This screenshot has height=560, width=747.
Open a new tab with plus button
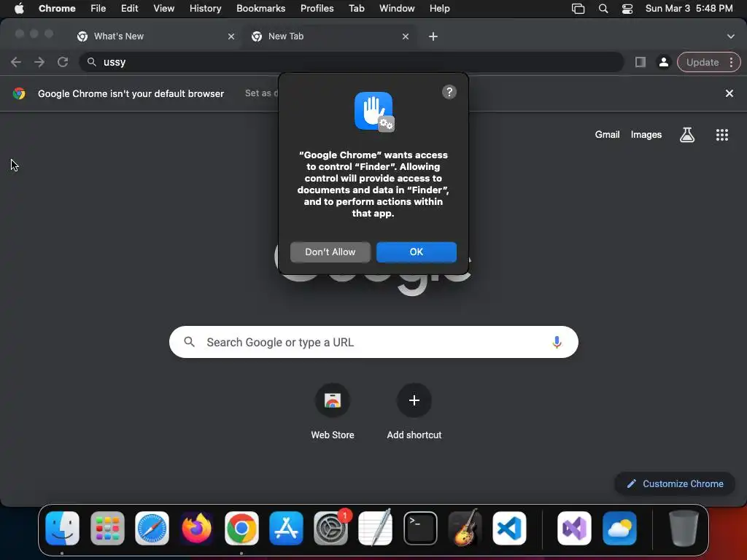tap(433, 36)
